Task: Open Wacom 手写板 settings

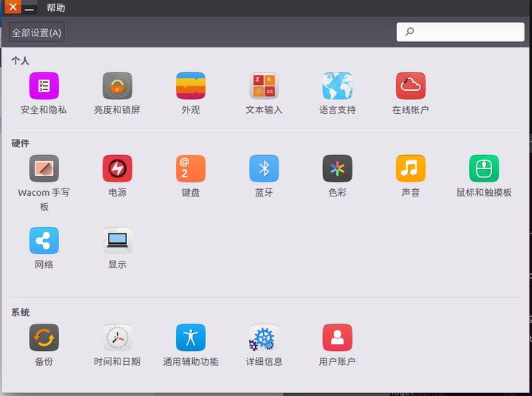Action: [44, 168]
